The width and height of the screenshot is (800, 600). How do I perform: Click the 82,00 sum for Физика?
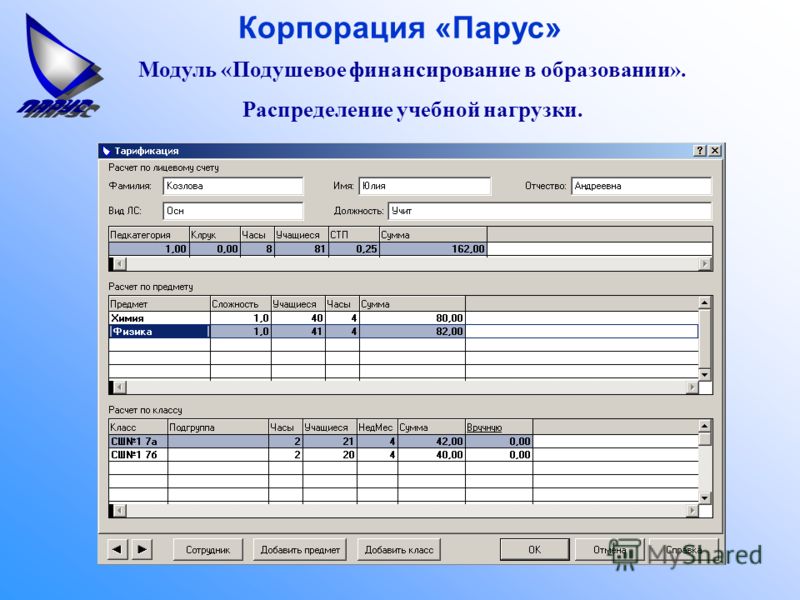(x=412, y=332)
